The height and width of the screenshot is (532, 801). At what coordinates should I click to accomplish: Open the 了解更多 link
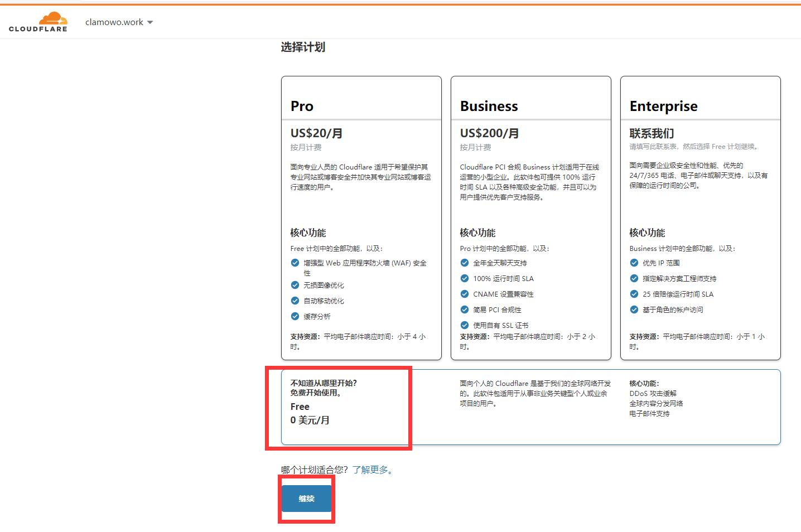tap(373, 470)
